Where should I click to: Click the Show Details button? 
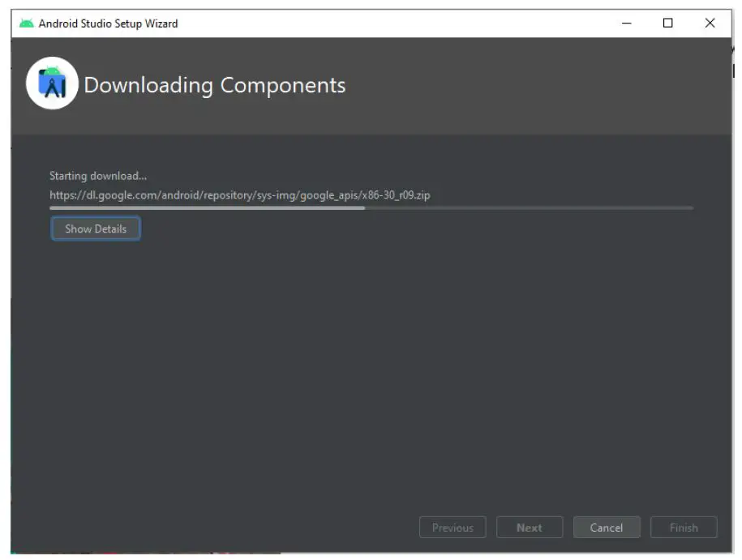(x=95, y=229)
